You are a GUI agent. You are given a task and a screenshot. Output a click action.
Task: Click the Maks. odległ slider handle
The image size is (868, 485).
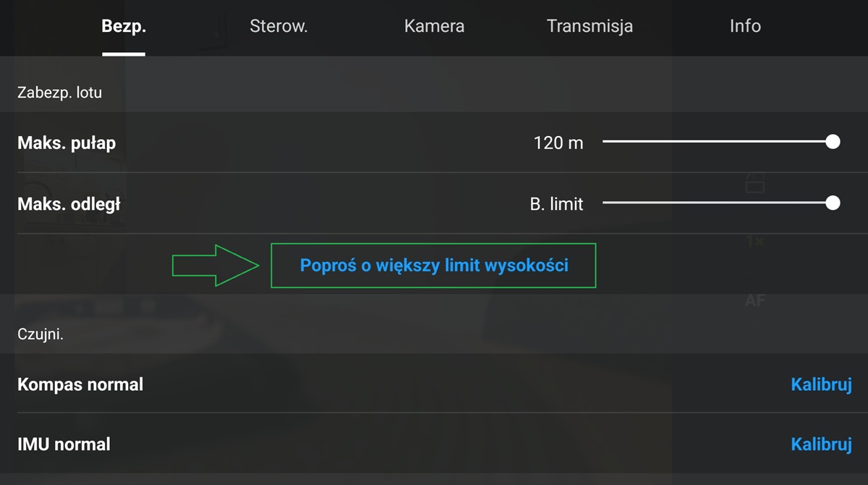pos(833,203)
